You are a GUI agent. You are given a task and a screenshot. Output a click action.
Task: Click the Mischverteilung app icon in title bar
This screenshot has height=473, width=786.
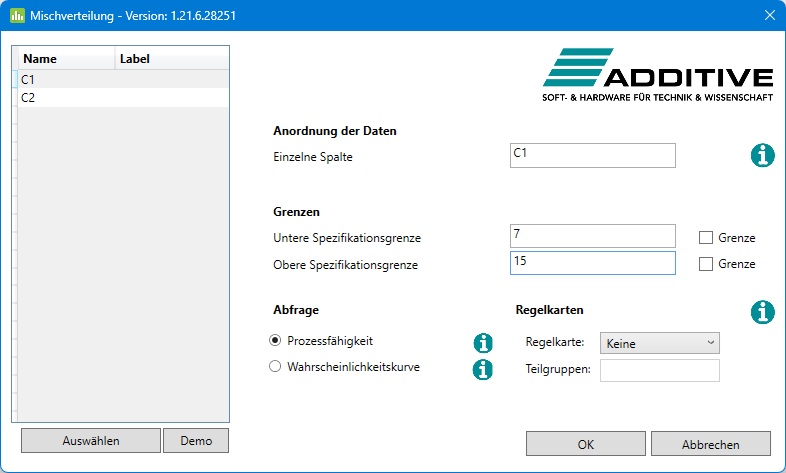(17, 16)
